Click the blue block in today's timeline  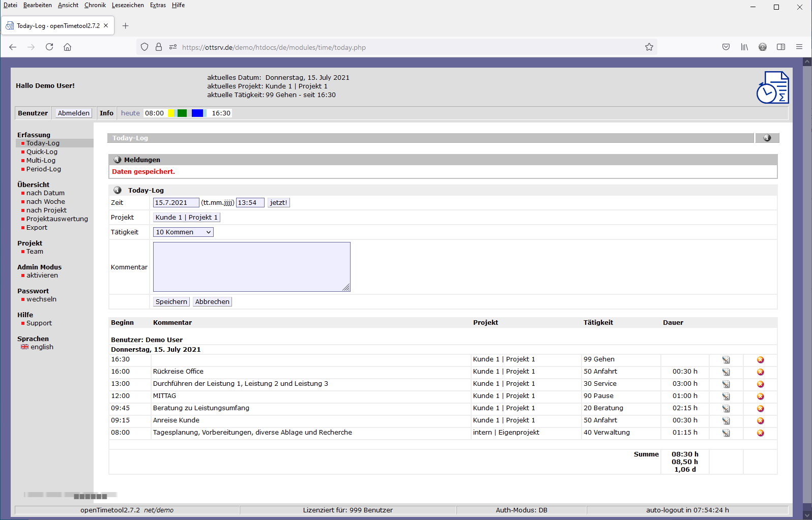[x=197, y=113]
